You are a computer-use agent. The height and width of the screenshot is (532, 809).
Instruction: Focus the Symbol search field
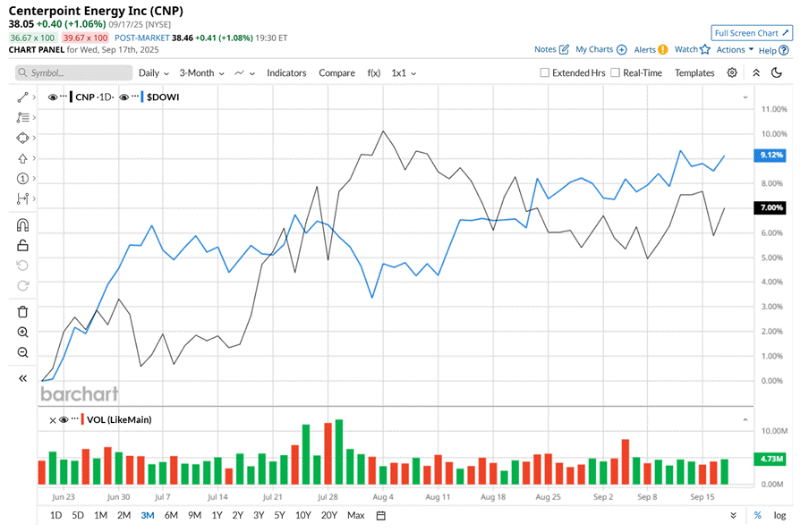point(73,72)
